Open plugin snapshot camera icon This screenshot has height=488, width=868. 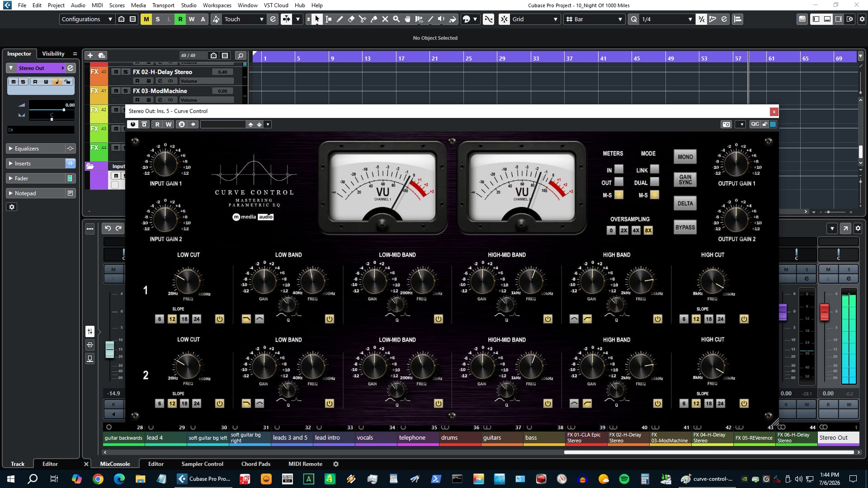(x=726, y=124)
